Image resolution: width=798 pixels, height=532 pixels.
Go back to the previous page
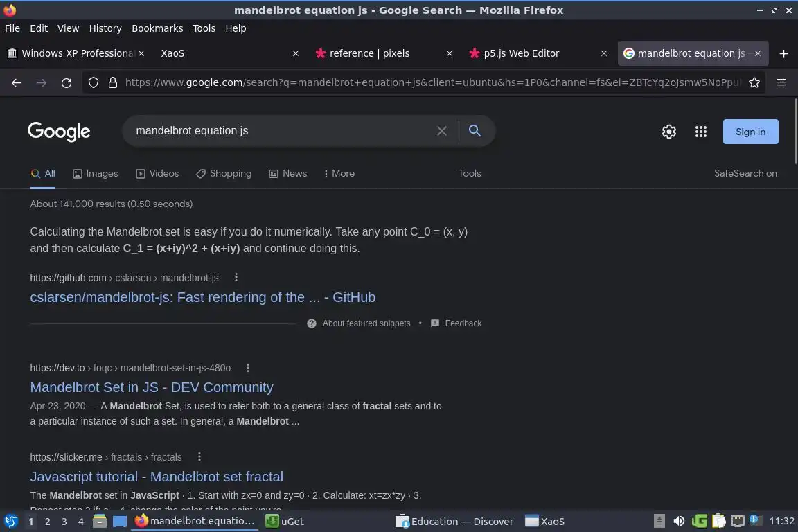17,83
